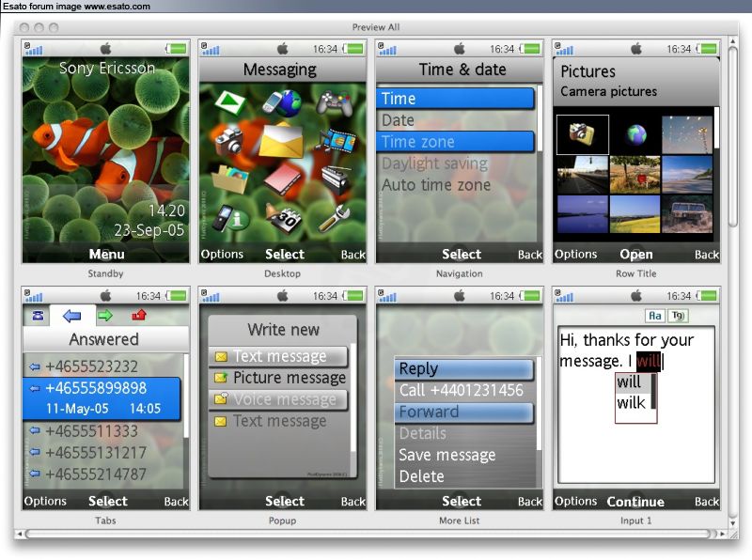This screenshot has width=752, height=560.
Task: Click signal strength icon in Desktop preview
Action: click(210, 49)
